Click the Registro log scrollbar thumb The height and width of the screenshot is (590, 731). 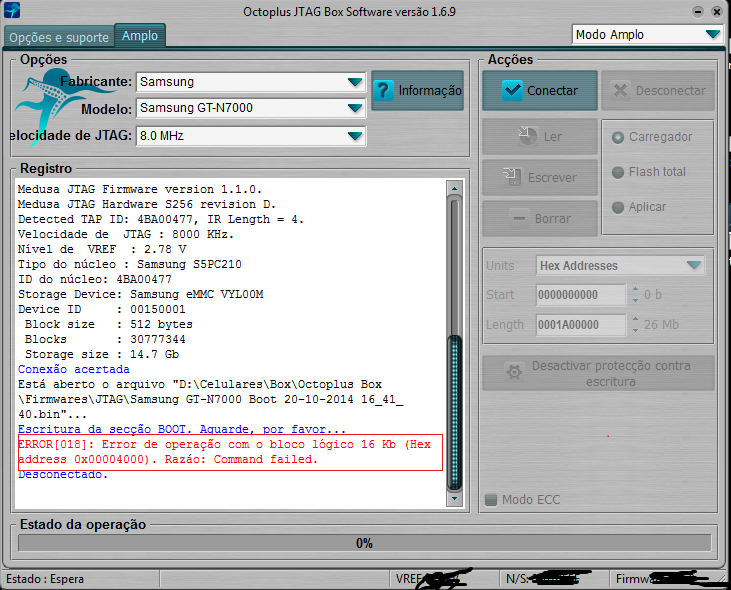454,412
